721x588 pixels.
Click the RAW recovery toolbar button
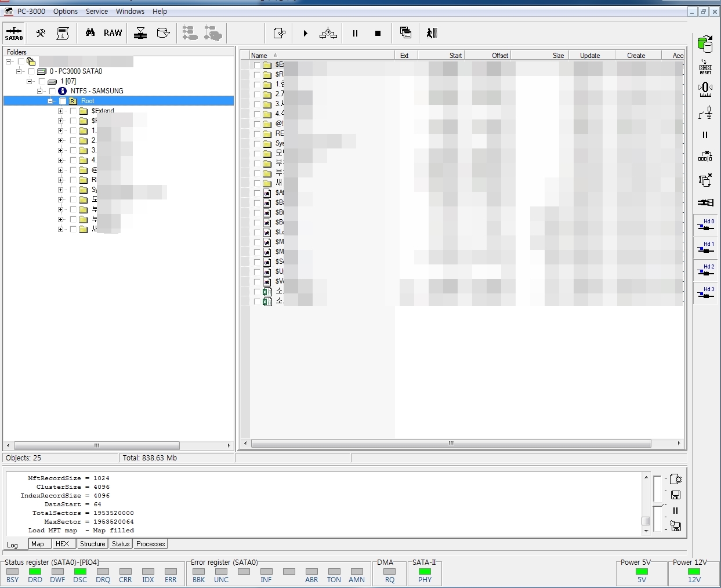point(113,33)
